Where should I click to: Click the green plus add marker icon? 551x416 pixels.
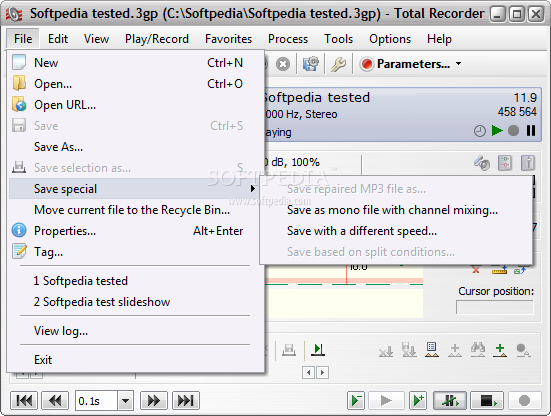tap(500, 350)
